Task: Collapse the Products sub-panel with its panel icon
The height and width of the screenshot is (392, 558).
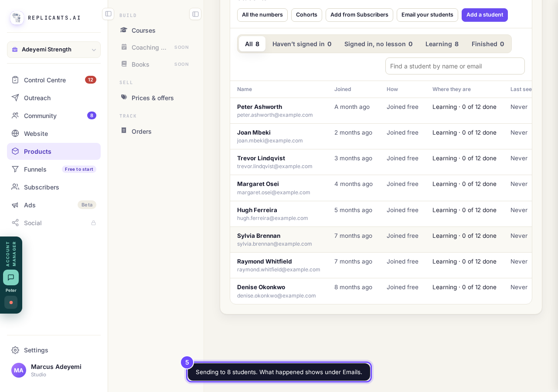Action: tap(195, 14)
